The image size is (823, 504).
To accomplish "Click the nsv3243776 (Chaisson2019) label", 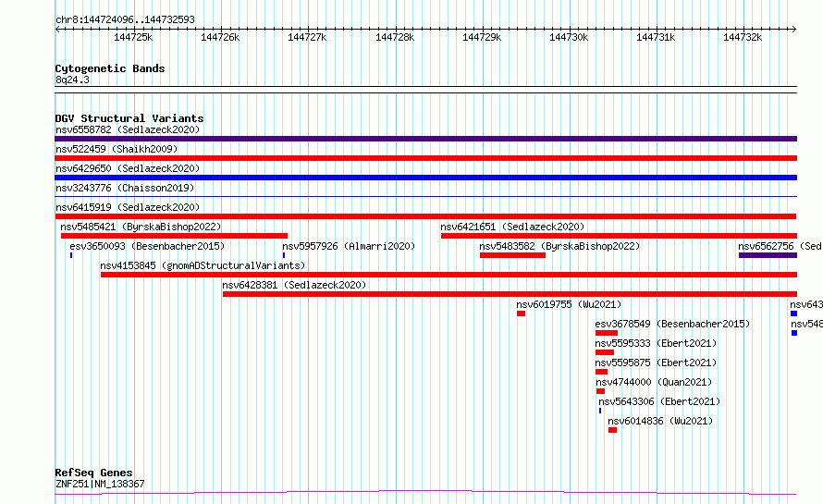I will 125,188.
